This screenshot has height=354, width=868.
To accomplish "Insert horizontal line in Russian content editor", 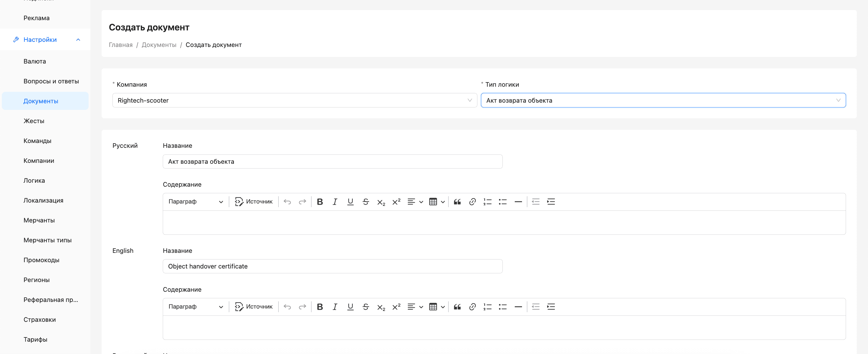I will click(x=518, y=202).
